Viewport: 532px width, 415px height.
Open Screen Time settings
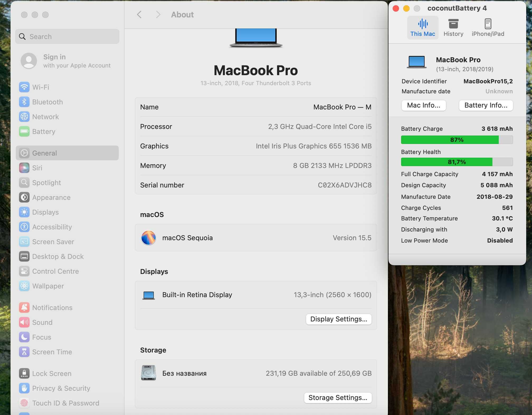[x=67, y=352]
